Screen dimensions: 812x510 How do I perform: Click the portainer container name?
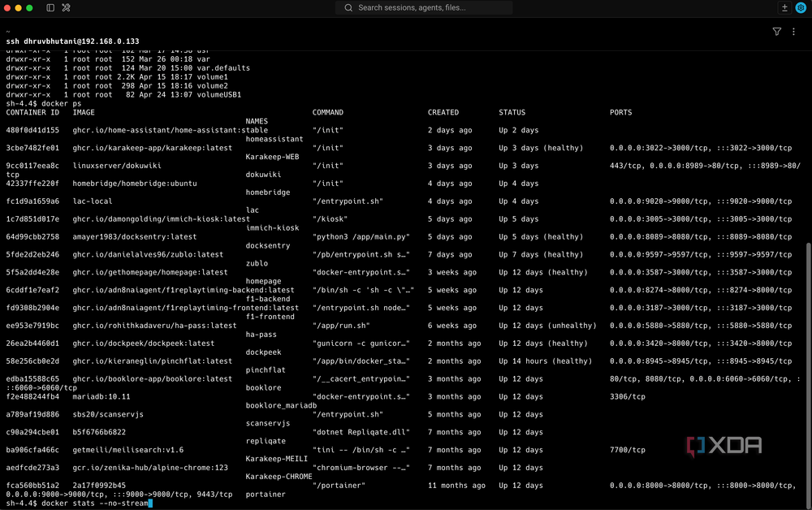(x=266, y=494)
